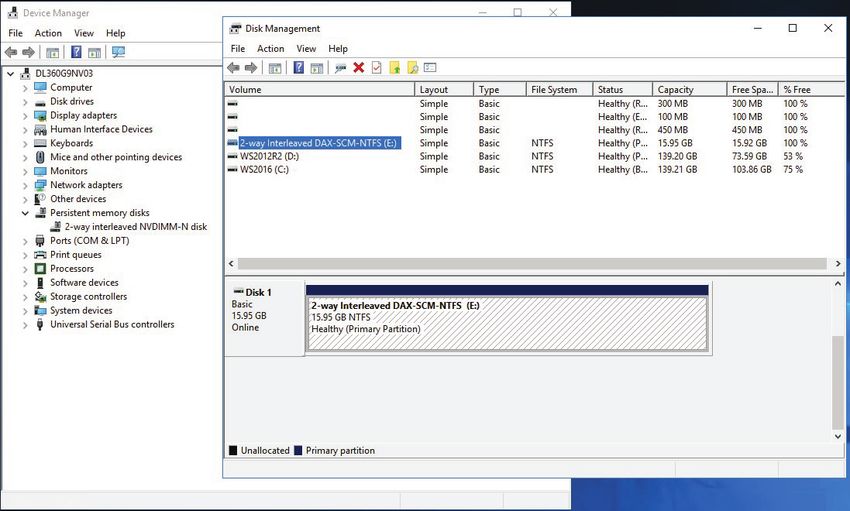Open View menu in Disk Management
This screenshot has width=850, height=511.
(306, 49)
